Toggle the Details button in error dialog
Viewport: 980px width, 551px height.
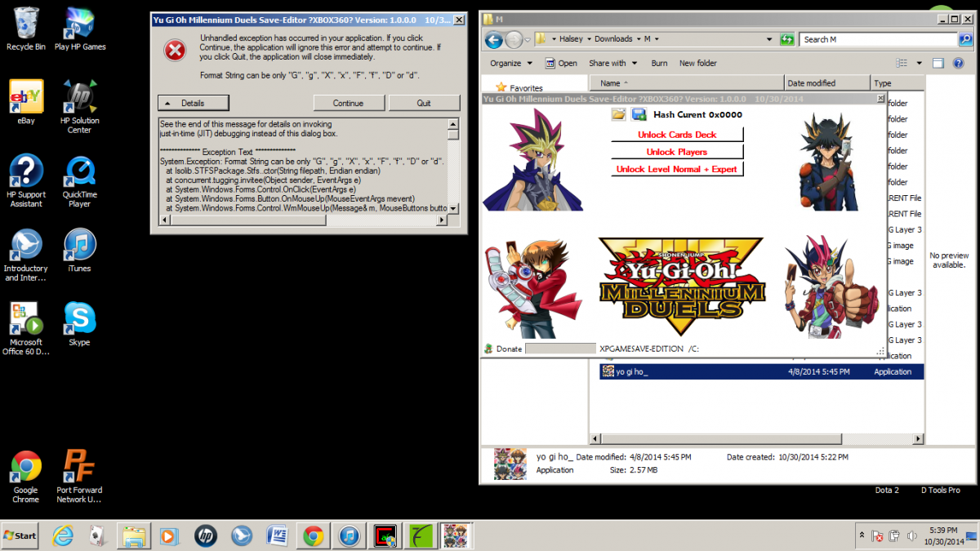194,103
